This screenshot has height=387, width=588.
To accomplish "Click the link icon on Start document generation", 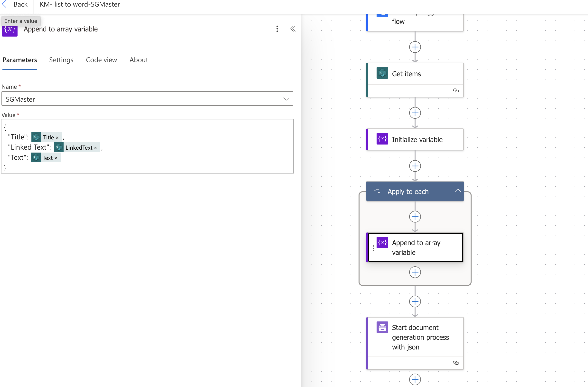I will tap(456, 363).
